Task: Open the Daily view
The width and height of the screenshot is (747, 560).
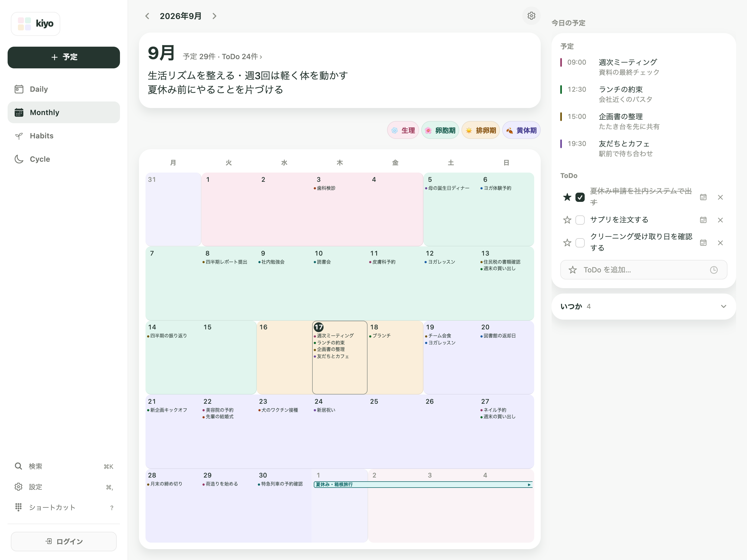Action: (64, 89)
